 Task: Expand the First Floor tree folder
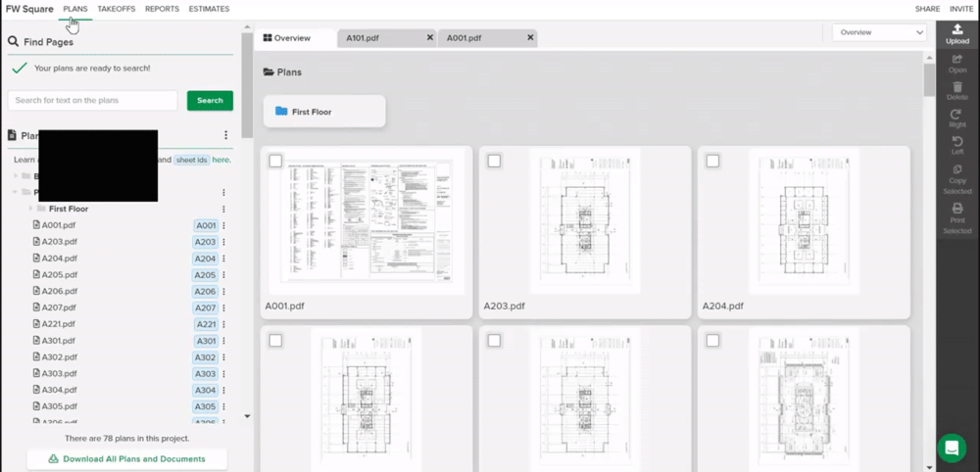(x=30, y=209)
